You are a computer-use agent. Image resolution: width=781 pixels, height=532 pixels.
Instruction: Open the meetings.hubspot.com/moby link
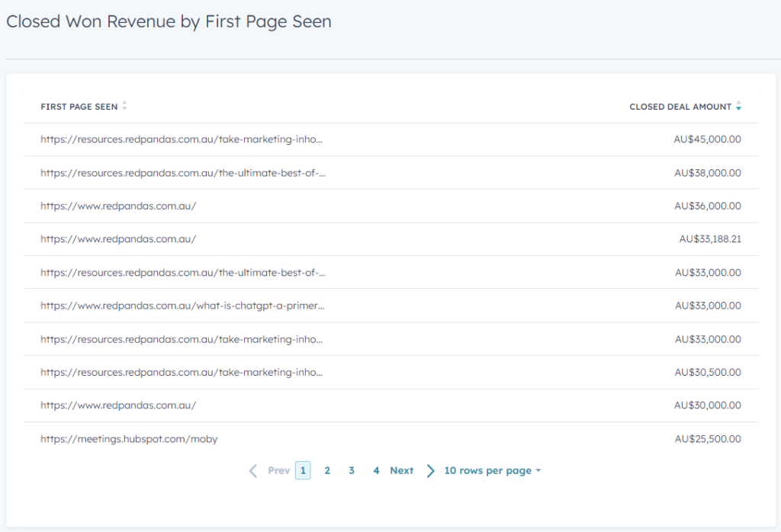tap(130, 438)
